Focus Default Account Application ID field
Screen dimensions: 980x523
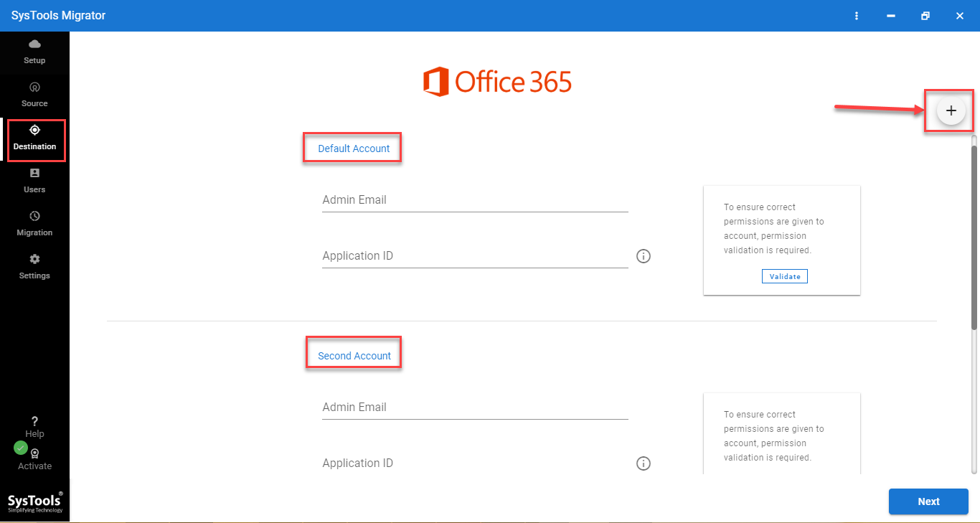(x=475, y=256)
